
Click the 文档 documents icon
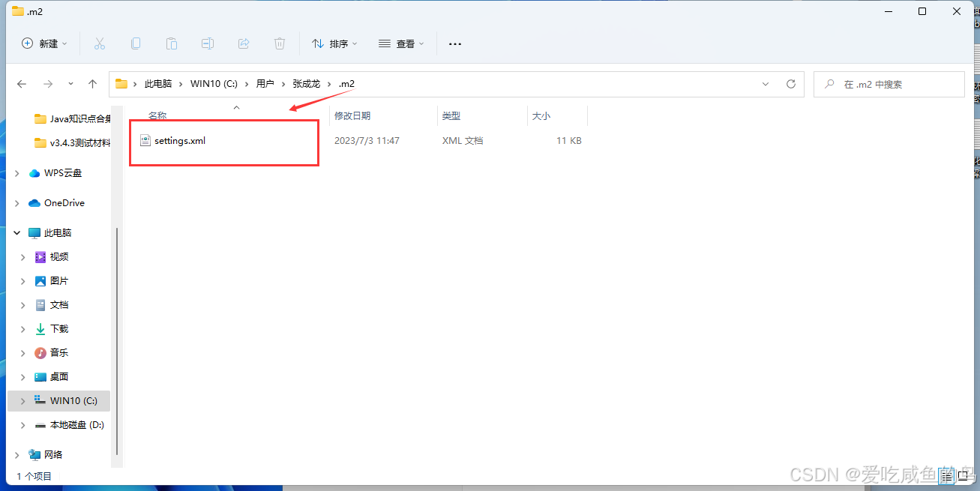pos(40,305)
